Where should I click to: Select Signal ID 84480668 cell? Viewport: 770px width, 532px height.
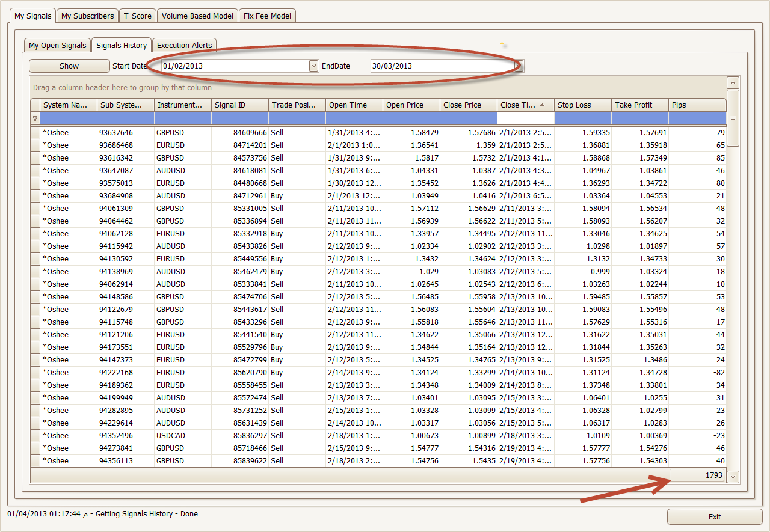pyautogui.click(x=240, y=183)
